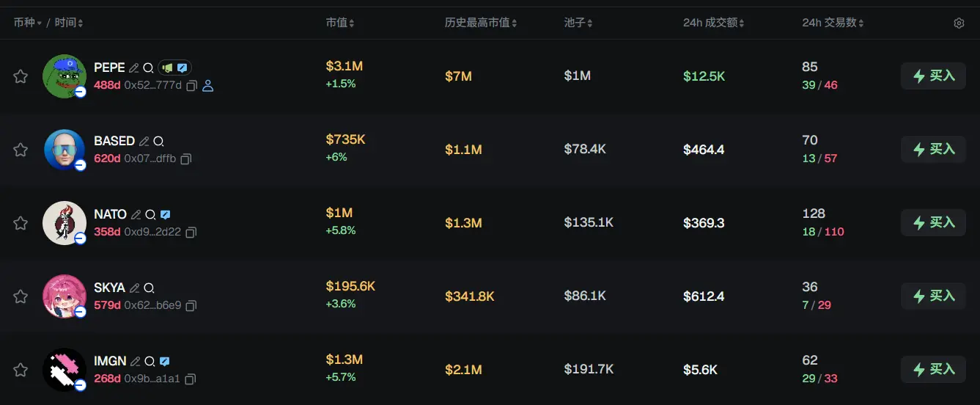
Task: Open the 币种 filter dropdown
Action: pos(29,23)
